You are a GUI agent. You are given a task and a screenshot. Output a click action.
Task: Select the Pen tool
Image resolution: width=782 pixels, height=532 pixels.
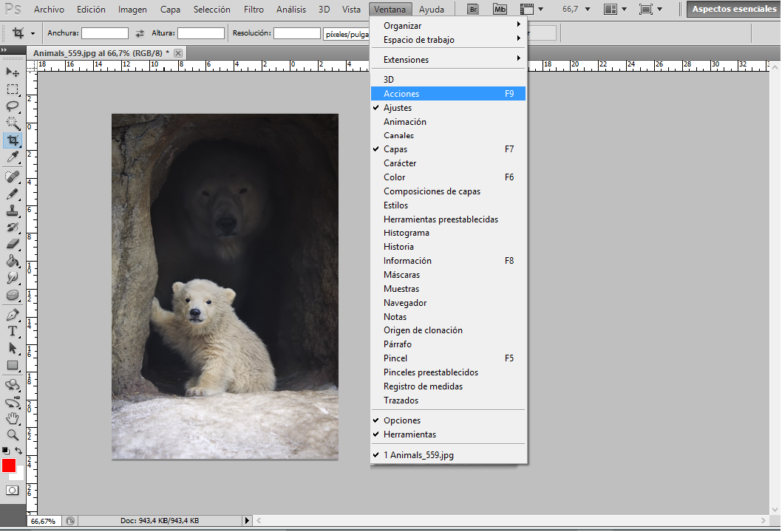[x=13, y=315]
